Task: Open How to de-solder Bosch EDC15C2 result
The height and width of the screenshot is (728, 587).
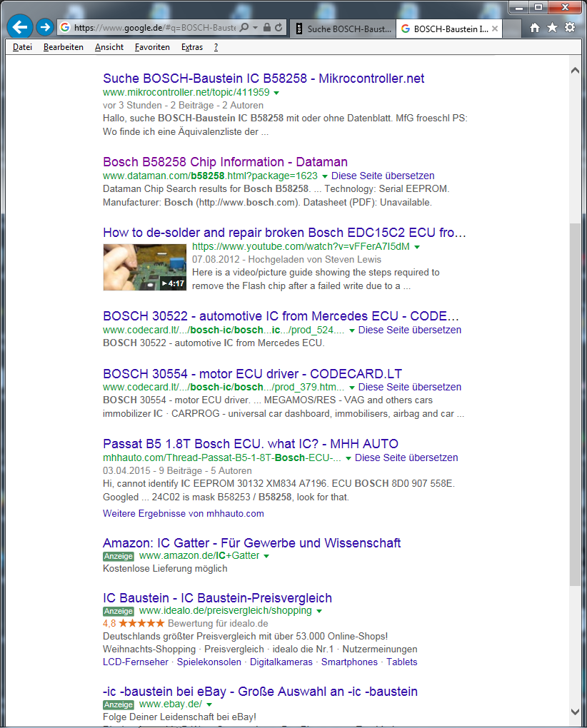Action: [284, 233]
